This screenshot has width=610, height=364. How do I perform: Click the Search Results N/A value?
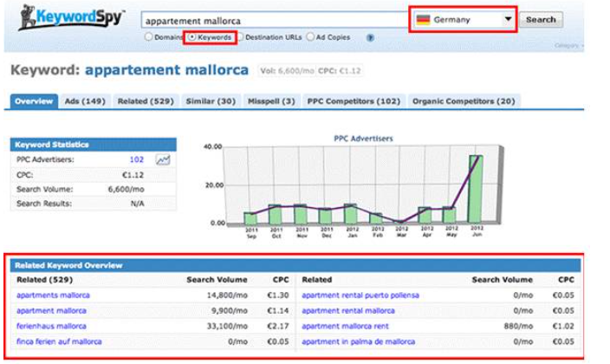(x=137, y=204)
